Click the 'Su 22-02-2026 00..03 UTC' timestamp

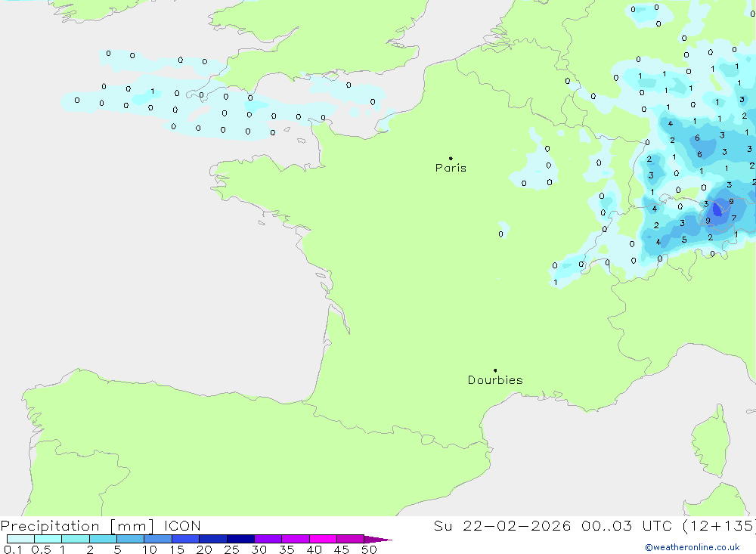(553, 525)
